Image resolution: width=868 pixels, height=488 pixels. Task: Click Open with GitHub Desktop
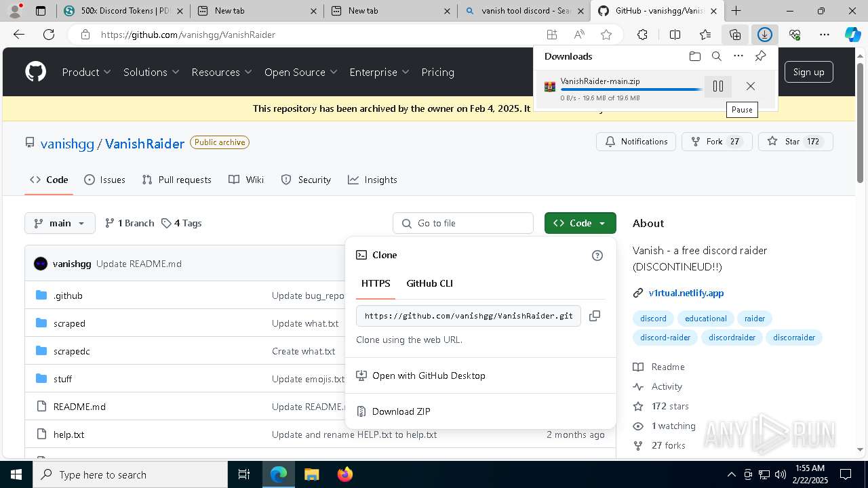point(429,375)
